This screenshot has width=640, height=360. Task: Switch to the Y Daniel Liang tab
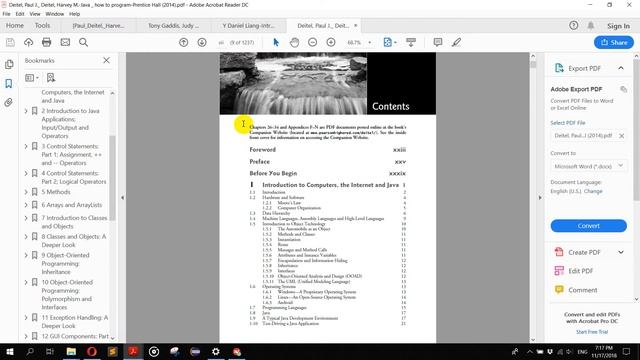[249, 25]
